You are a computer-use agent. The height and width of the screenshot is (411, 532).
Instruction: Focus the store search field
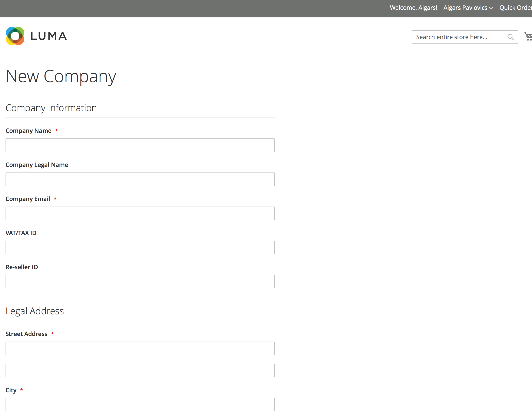point(459,37)
